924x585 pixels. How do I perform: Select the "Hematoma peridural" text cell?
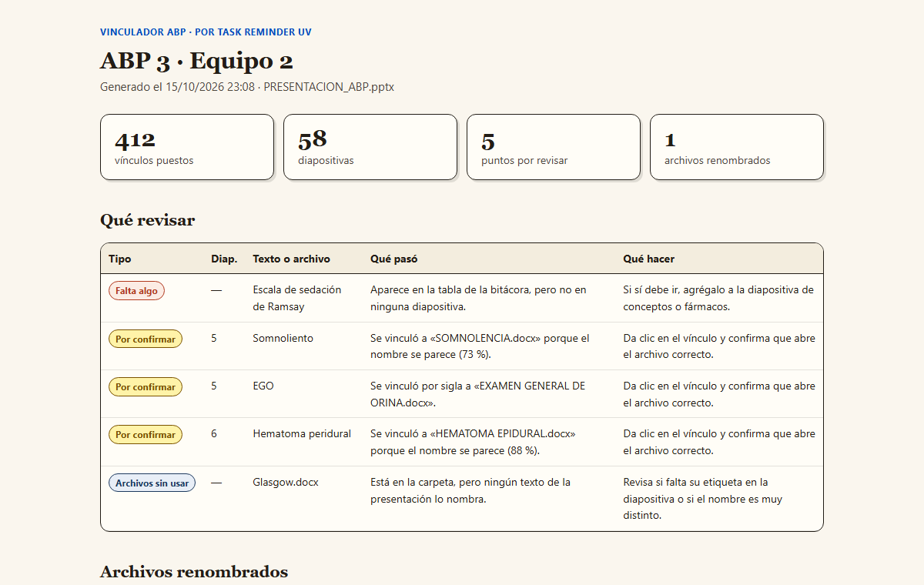pos(302,433)
